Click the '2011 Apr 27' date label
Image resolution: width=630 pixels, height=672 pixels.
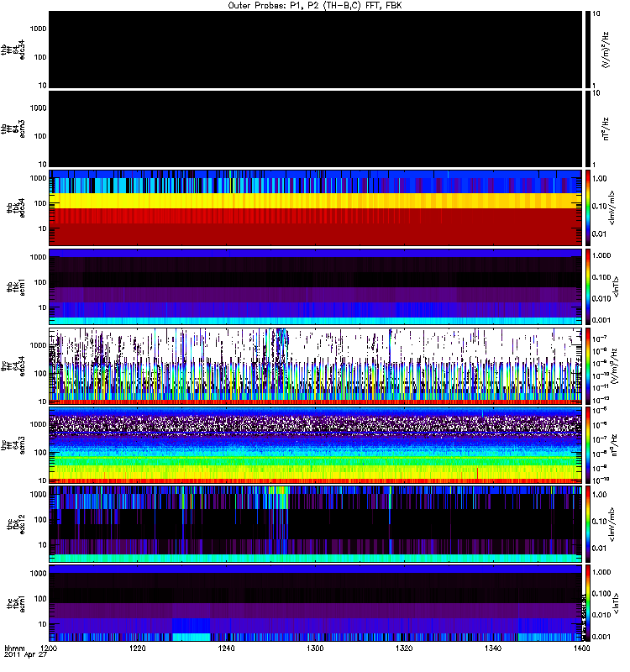pos(25,655)
